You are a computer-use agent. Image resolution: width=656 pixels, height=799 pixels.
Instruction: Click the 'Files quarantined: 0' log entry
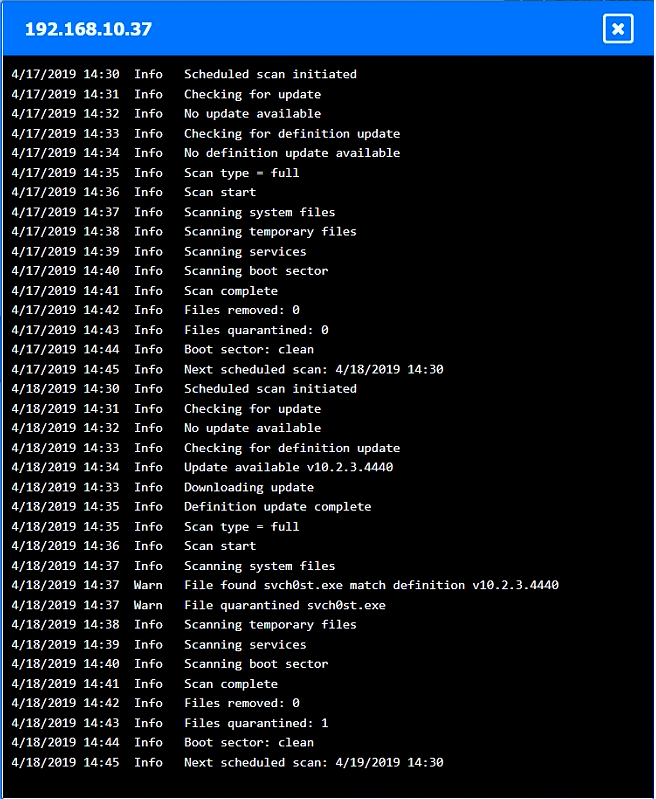point(256,330)
